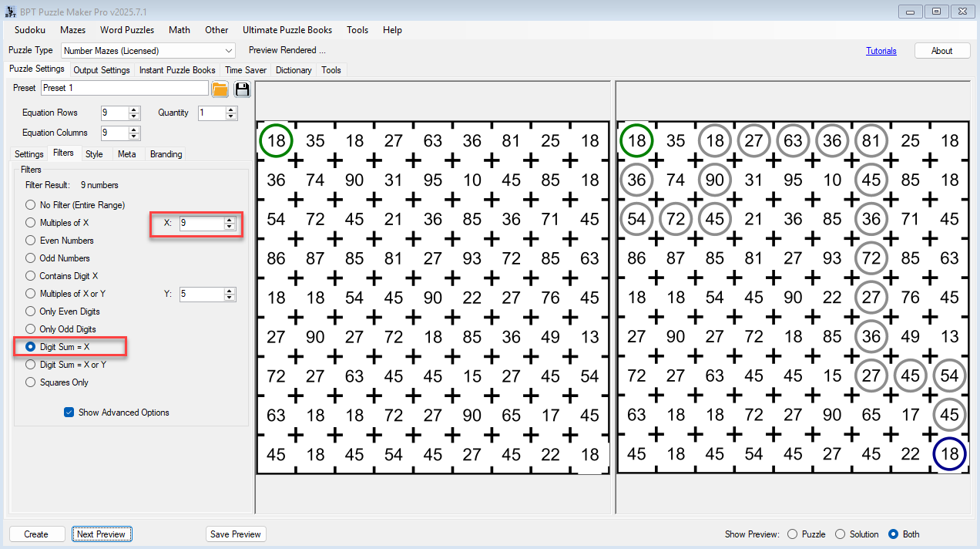The width and height of the screenshot is (980, 549).
Task: Click circled 81 in solution preview
Action: (871, 141)
